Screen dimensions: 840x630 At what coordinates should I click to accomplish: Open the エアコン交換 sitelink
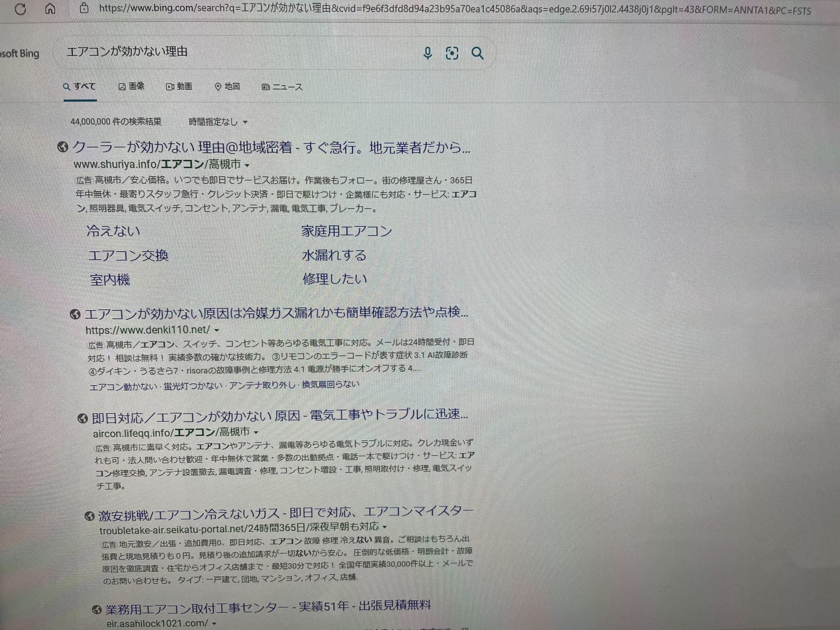coord(128,256)
